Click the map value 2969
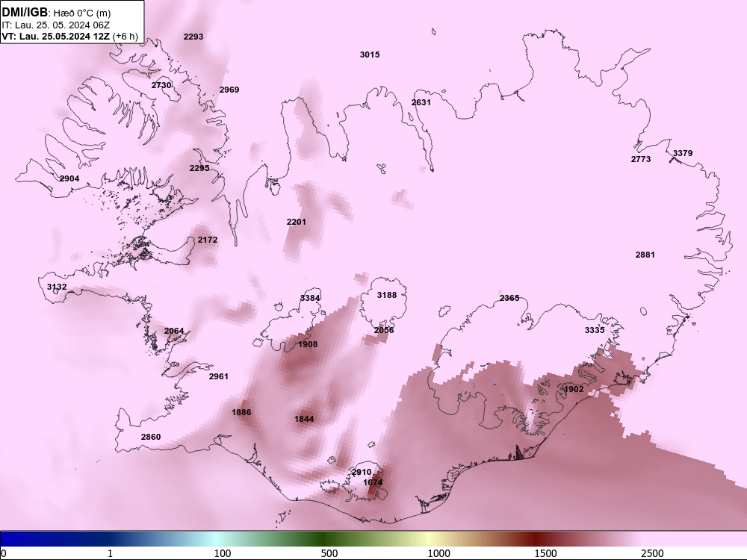The image size is (747, 560). 229,90
